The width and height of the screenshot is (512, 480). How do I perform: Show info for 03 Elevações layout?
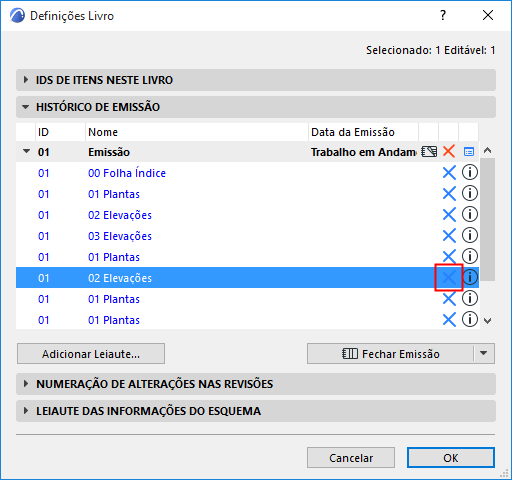470,235
